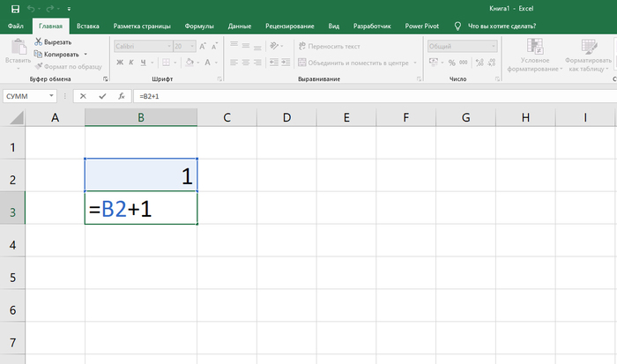Click the Вырезать cut button
The width and height of the screenshot is (617, 364).
pyautogui.click(x=53, y=41)
